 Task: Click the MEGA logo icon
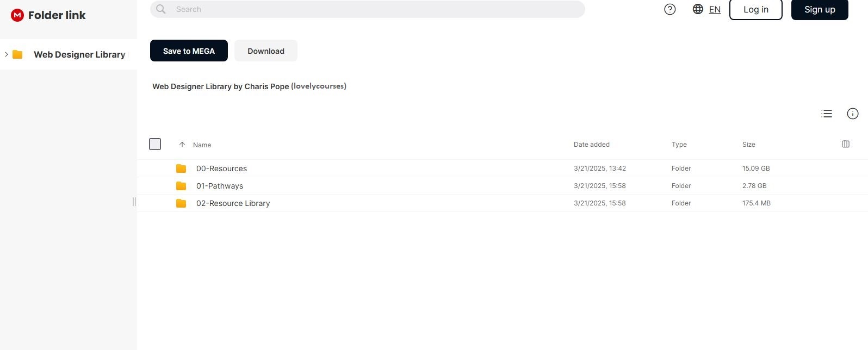(x=17, y=15)
